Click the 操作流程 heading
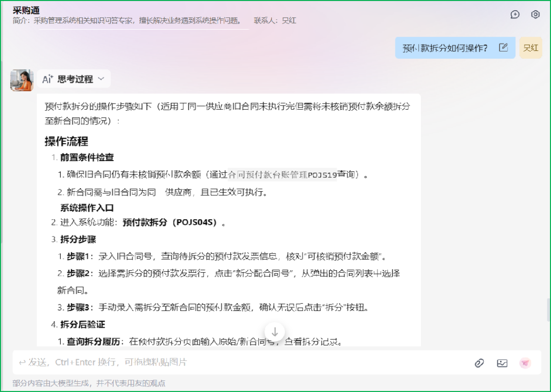The width and height of the screenshot is (551, 392). (66, 141)
